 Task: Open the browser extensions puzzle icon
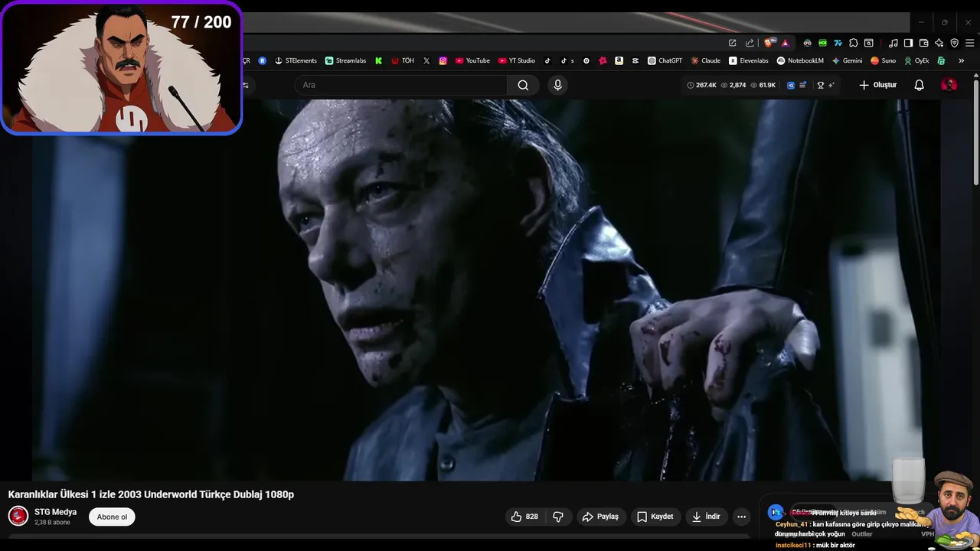pos(854,43)
